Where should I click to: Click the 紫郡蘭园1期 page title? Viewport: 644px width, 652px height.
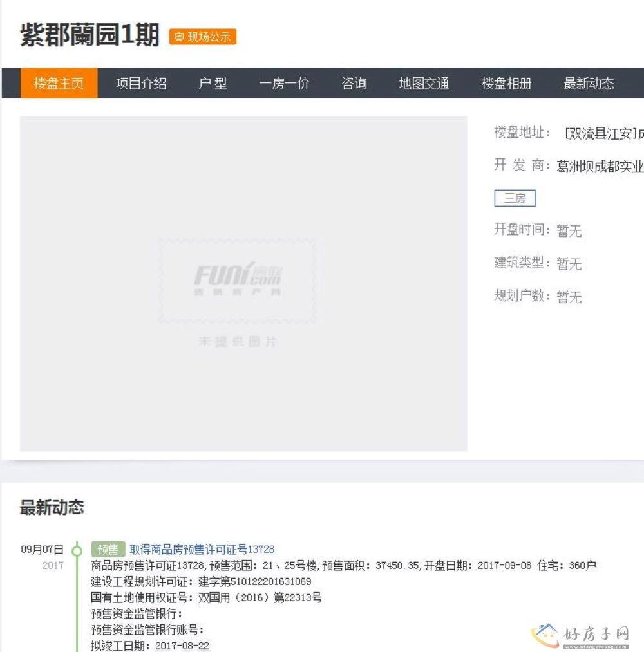90,35
